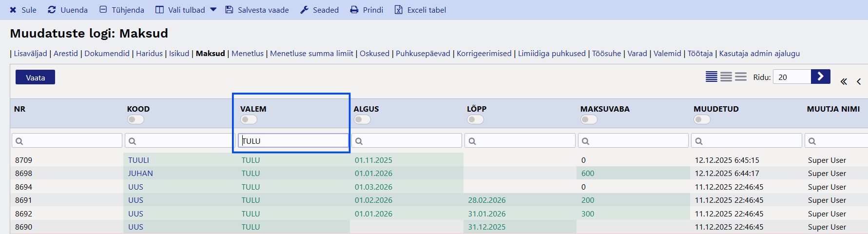Apply row count with arrow button
The width and height of the screenshot is (868, 234).
(820, 77)
